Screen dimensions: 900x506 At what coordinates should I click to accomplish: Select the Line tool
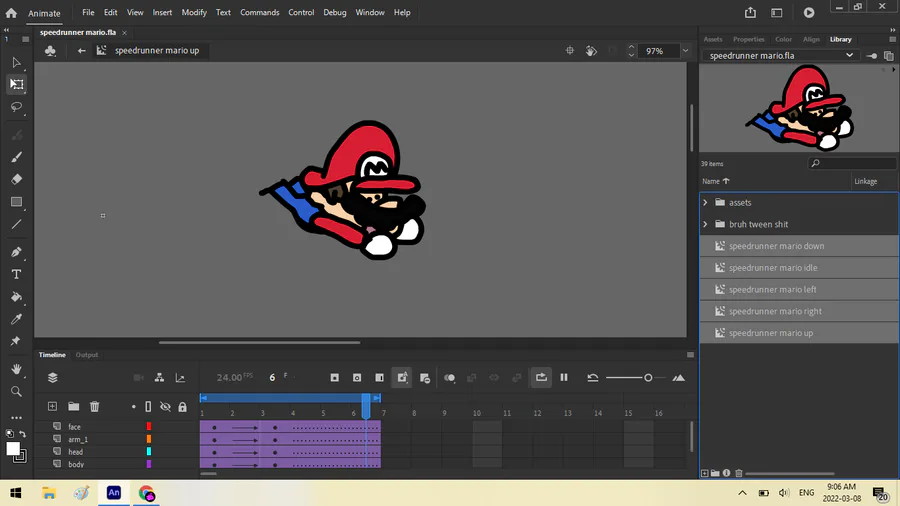point(16,224)
